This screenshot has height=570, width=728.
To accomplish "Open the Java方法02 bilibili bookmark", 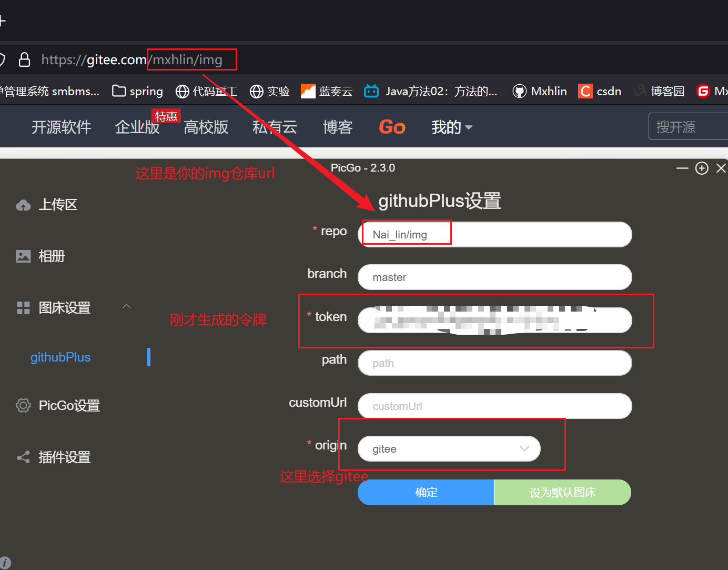I will pyautogui.click(x=431, y=91).
